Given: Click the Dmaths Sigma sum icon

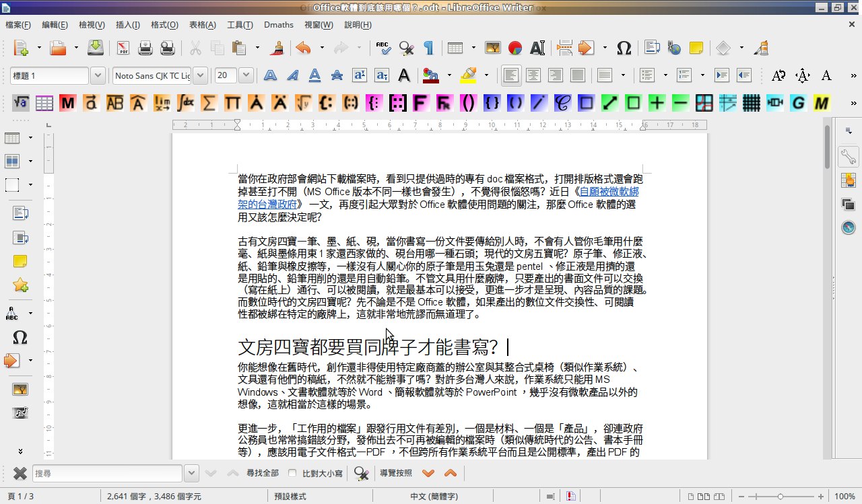Looking at the screenshot, I should (x=209, y=103).
